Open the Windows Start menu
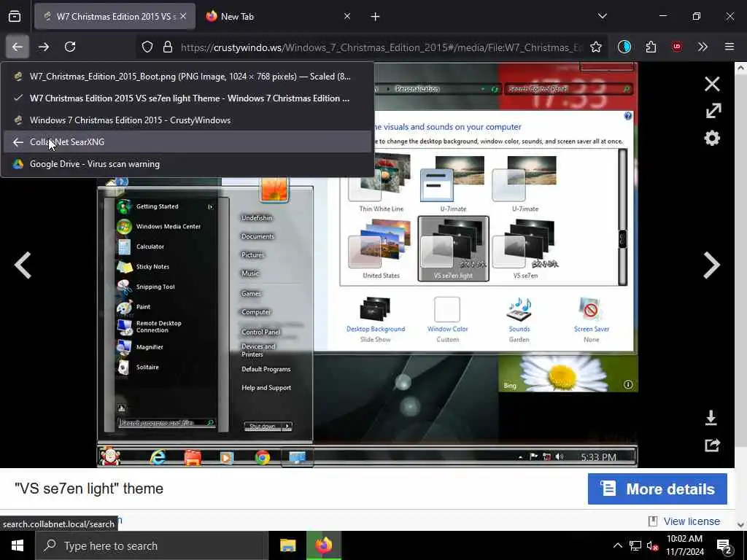Image resolution: width=747 pixels, height=560 pixels. tap(18, 545)
